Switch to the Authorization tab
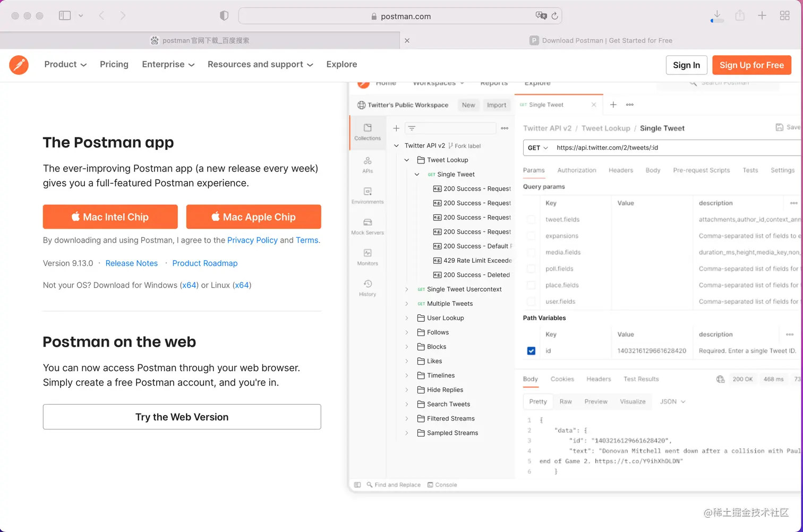Screen dimensions: 803x532 point(577,170)
